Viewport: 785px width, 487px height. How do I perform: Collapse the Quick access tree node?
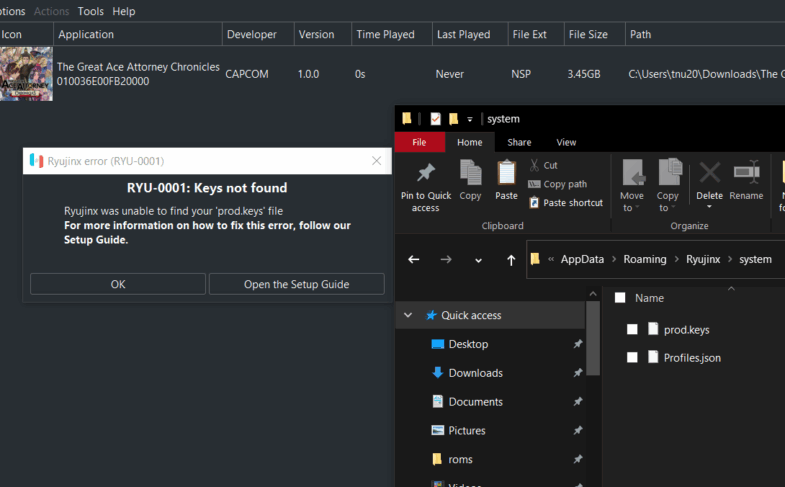click(x=408, y=315)
